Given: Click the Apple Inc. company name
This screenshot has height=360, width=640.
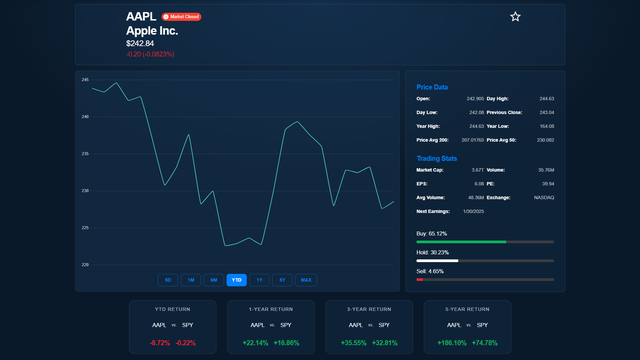Looking at the screenshot, I should [152, 31].
